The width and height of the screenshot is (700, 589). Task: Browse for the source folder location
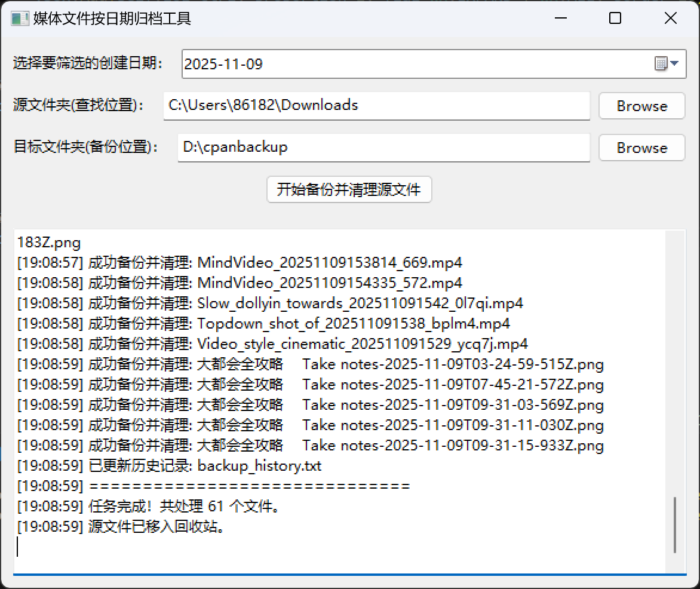[641, 106]
